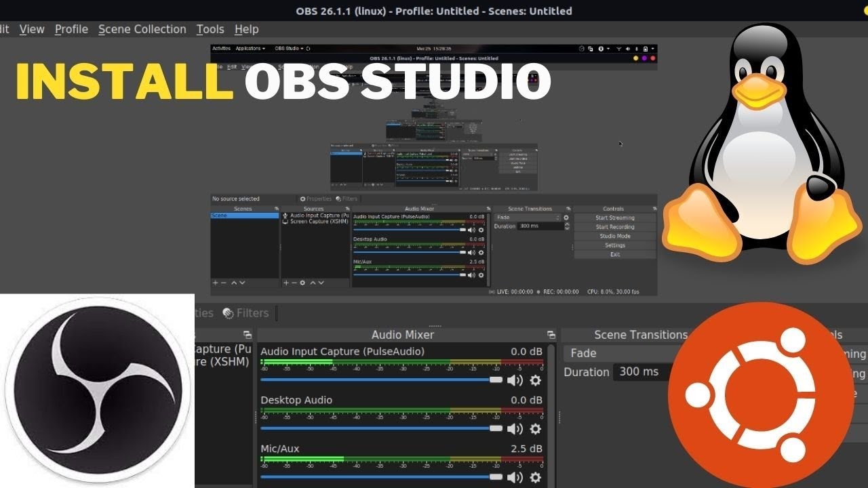Click Properties in the previewed OBS source toolbar
868x488 pixels.
tap(317, 199)
